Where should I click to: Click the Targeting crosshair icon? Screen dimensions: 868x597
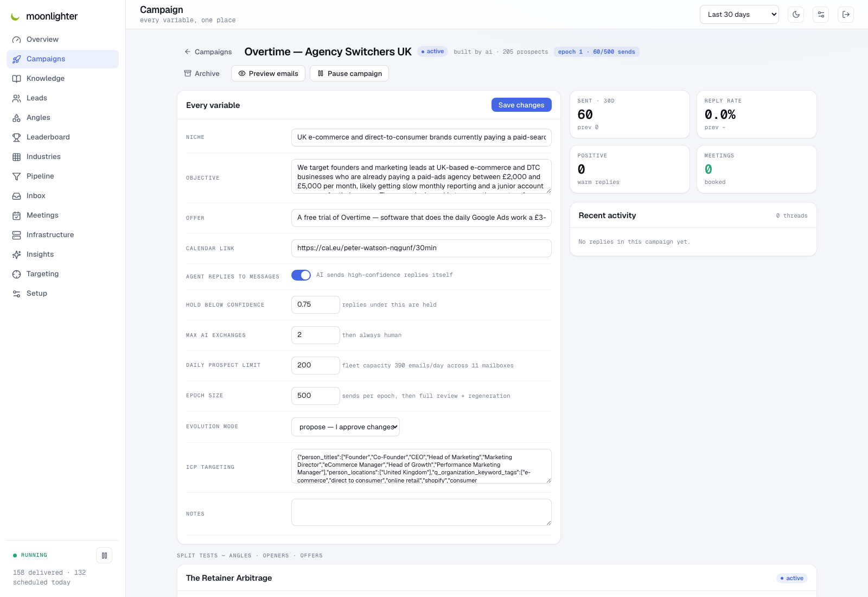pos(17,274)
